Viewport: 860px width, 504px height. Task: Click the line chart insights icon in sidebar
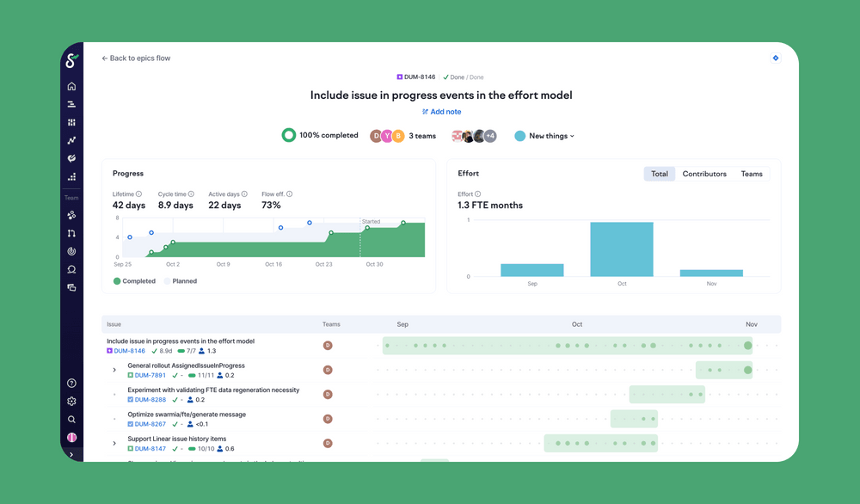(72, 140)
